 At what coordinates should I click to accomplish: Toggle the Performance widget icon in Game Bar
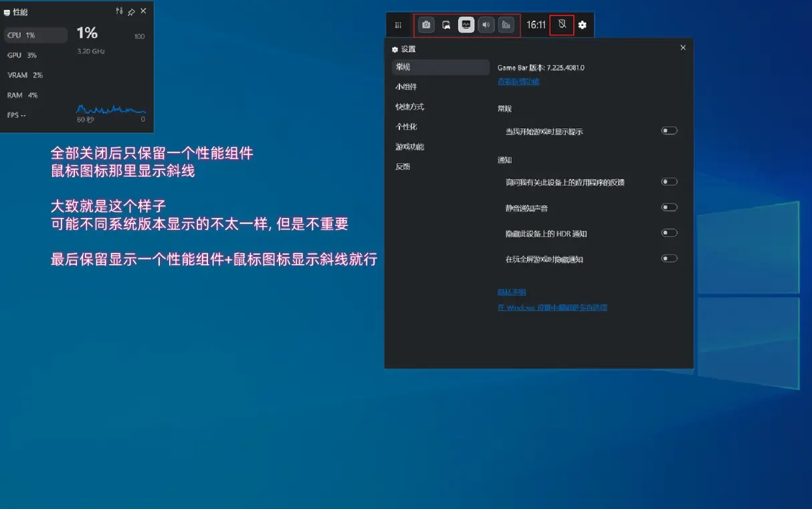point(466,25)
